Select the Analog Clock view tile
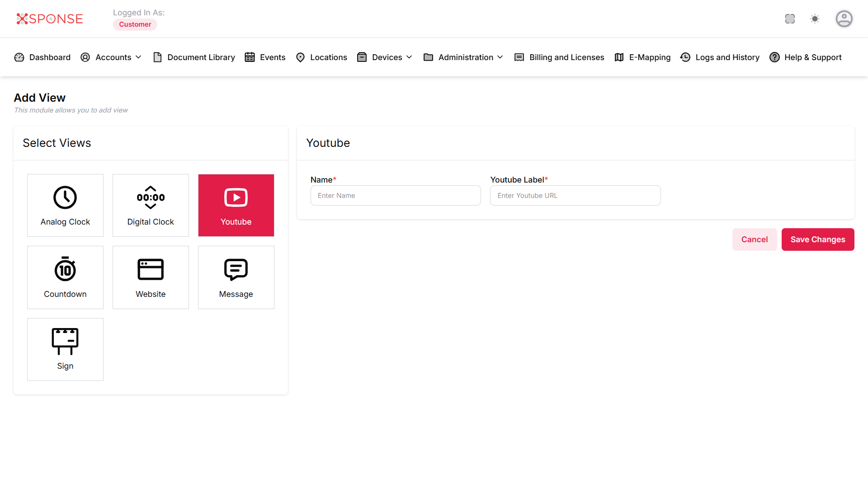The height and width of the screenshot is (488, 868). (x=65, y=205)
